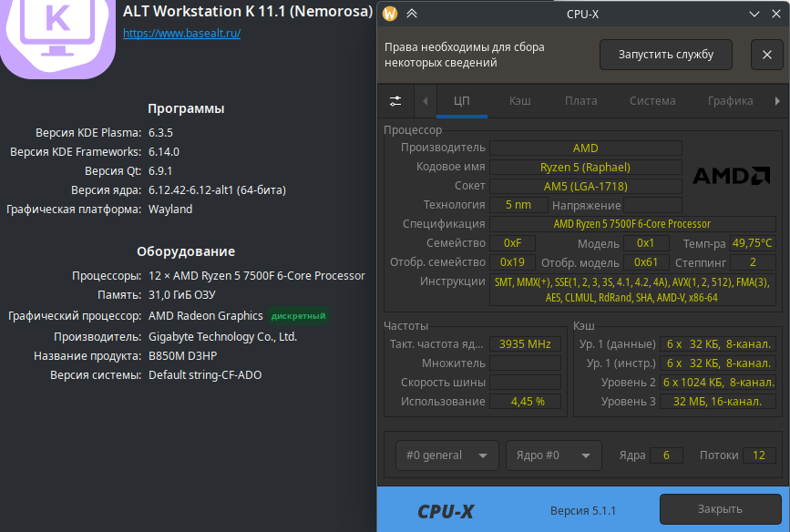Click the AMD logo in CPU-X
This screenshot has width=790, height=532.
click(732, 176)
